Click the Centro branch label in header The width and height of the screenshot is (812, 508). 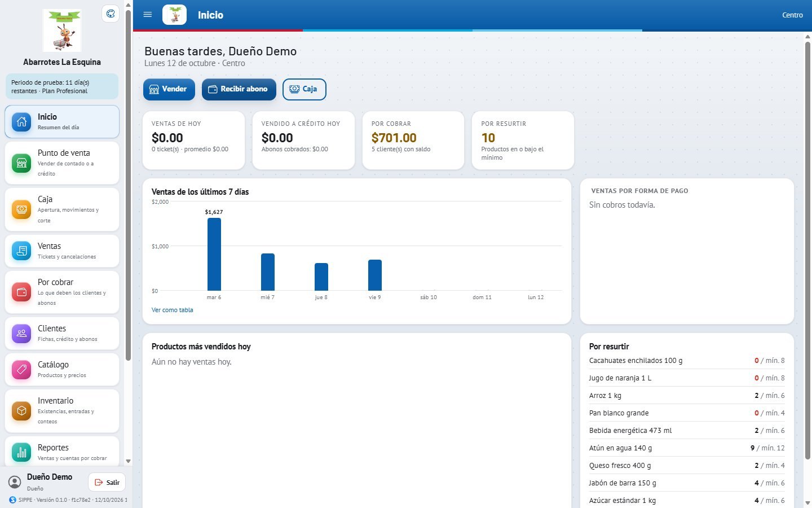[792, 15]
